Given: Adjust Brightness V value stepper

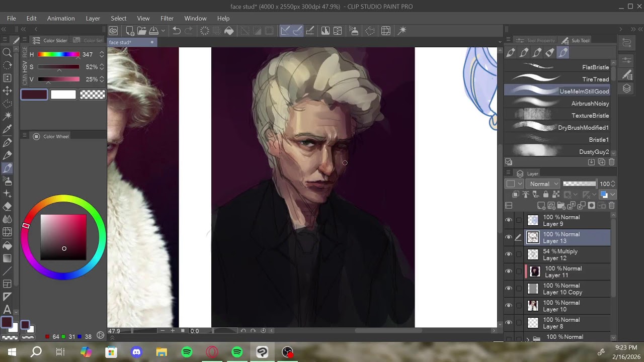Looking at the screenshot, I should pos(102,79).
